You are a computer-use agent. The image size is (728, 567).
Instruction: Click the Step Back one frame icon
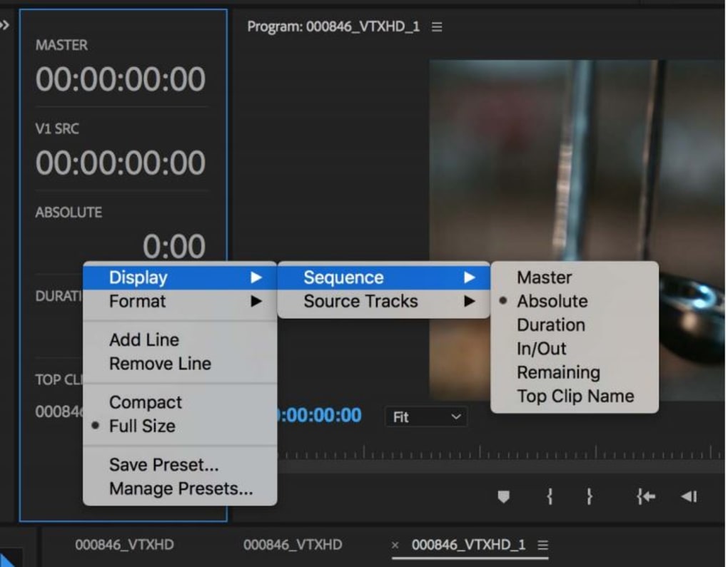coord(689,496)
